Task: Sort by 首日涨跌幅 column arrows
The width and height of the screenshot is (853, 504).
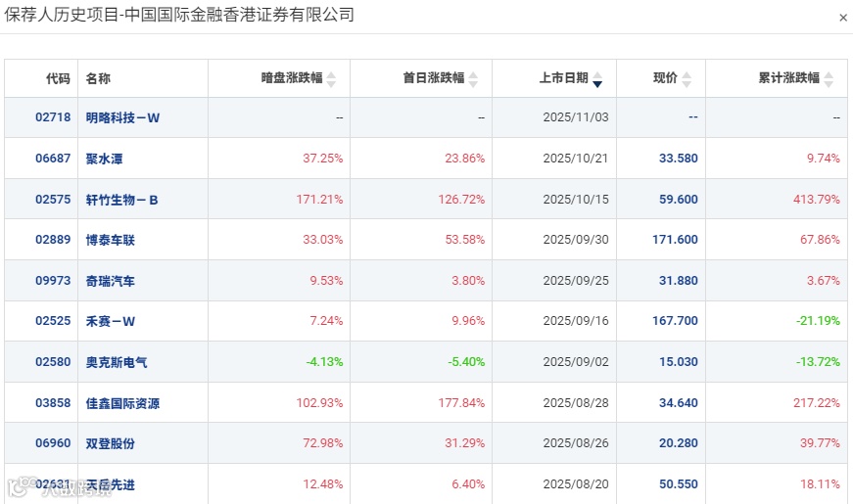Action: point(473,79)
